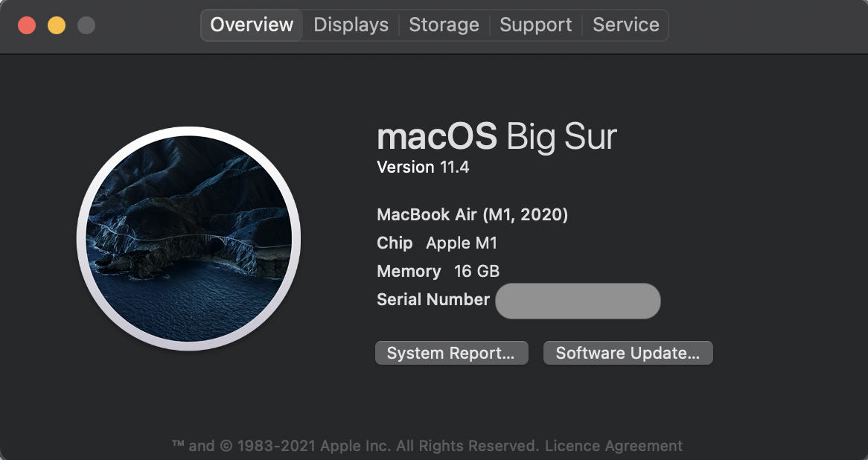Click the macOS Big Sur wallpaper logo
This screenshot has height=460, width=868.
189,239
